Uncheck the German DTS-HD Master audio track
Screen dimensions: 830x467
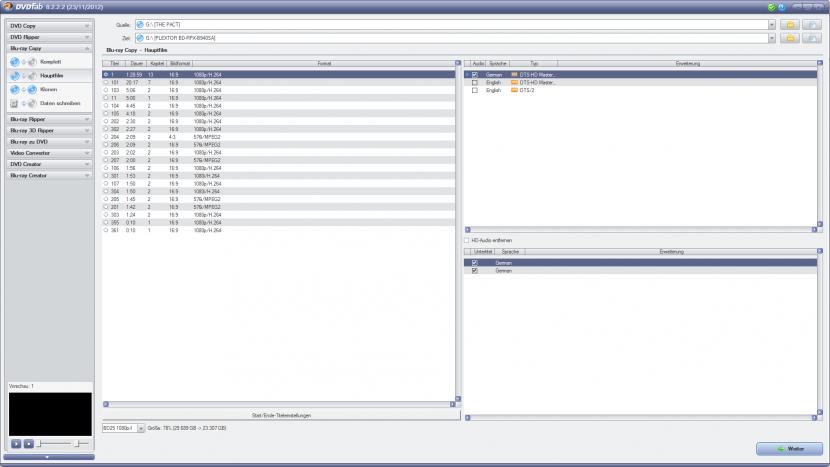pos(475,75)
